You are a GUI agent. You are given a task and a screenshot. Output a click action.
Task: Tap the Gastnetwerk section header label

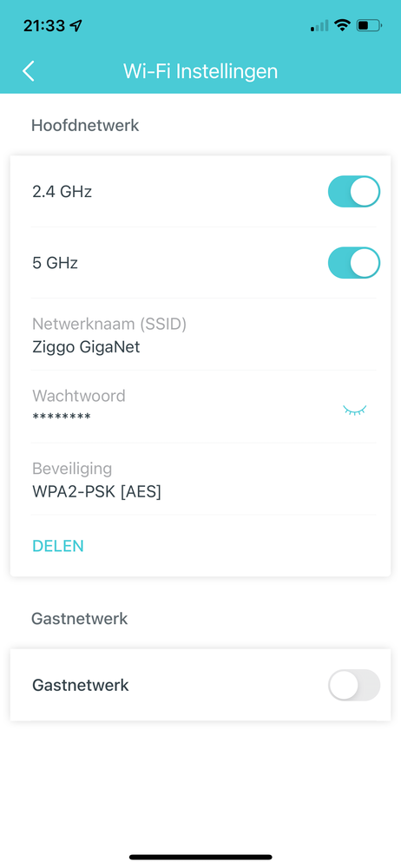click(80, 618)
